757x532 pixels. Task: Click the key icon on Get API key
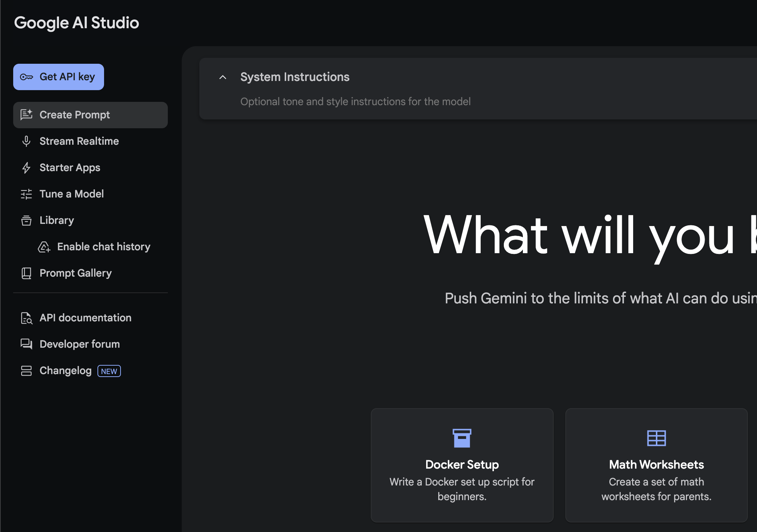(26, 77)
